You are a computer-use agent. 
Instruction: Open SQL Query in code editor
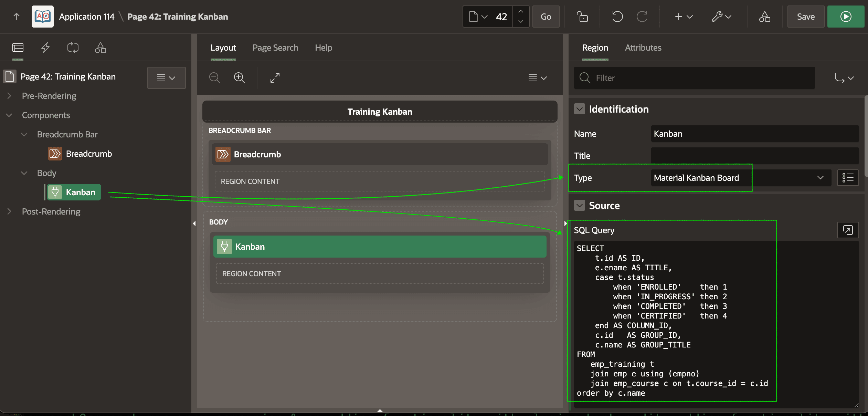click(x=848, y=230)
